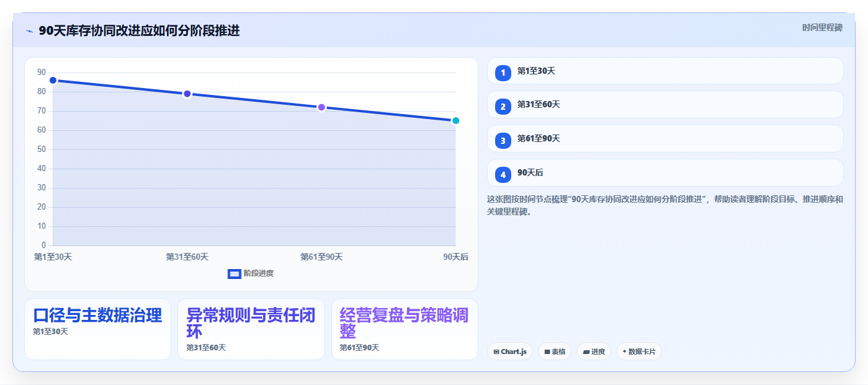868x385 pixels.
Task: Click the number 4 step badge
Action: pos(503,175)
